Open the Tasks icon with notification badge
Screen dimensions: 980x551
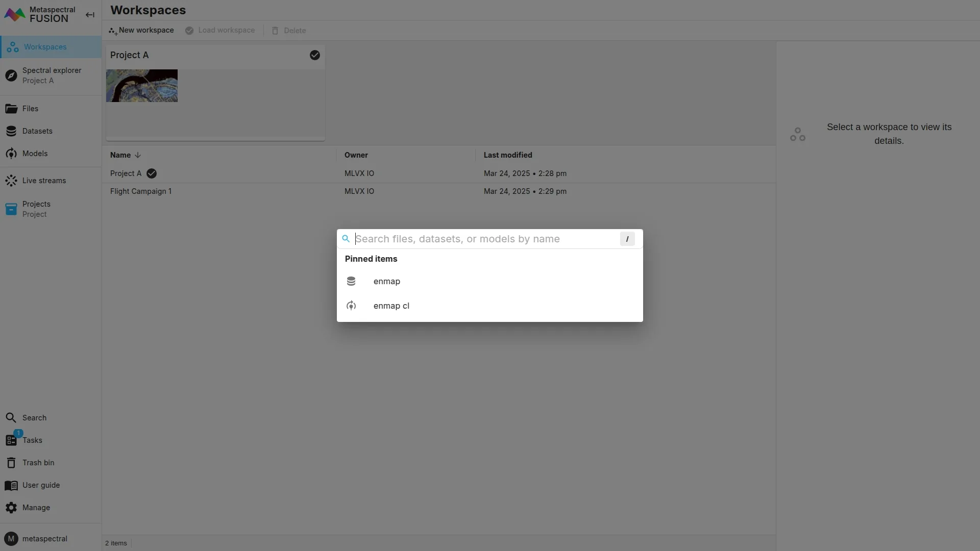[x=11, y=440]
